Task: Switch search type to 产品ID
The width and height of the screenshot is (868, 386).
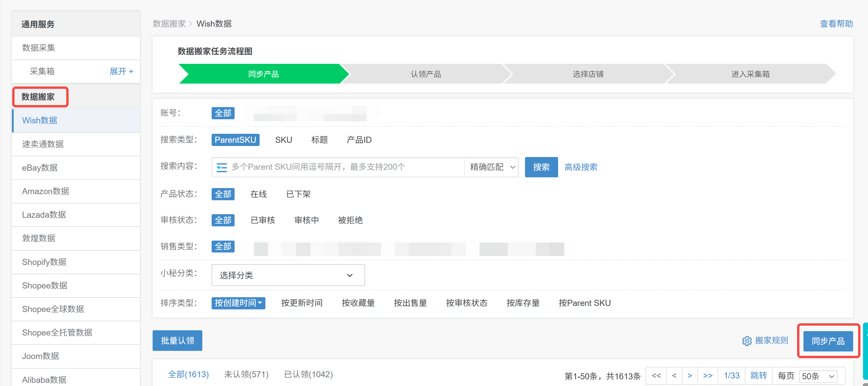Action: [358, 140]
